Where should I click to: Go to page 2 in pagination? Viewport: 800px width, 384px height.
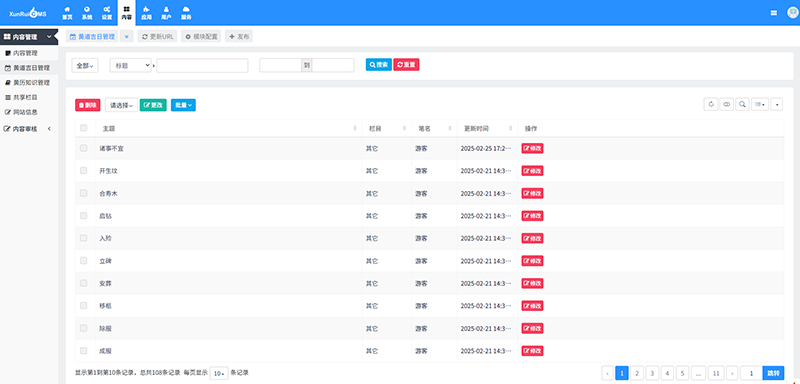[x=637, y=373]
